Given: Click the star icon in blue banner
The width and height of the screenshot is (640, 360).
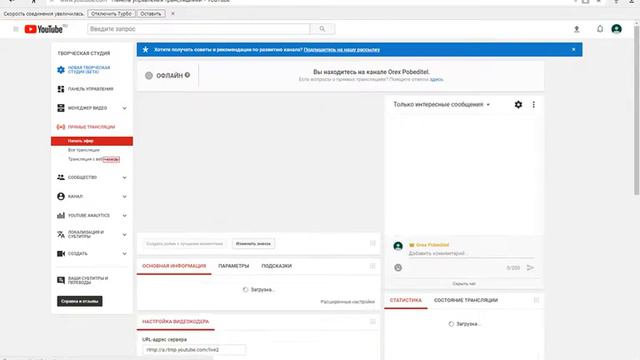Looking at the screenshot, I should coord(145,49).
